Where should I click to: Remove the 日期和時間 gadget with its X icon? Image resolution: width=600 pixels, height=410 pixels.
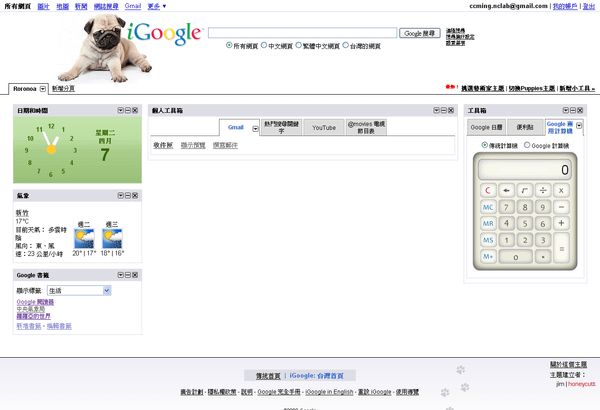coord(135,110)
